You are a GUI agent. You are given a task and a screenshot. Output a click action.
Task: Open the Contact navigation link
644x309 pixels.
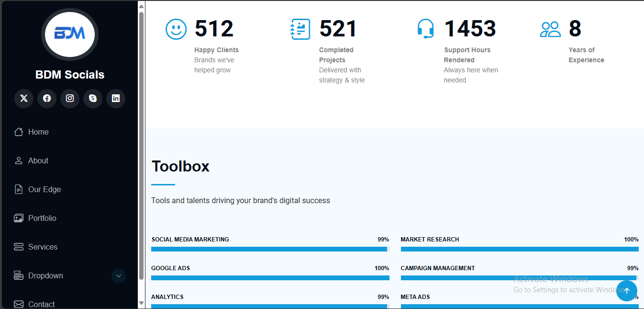tap(41, 304)
